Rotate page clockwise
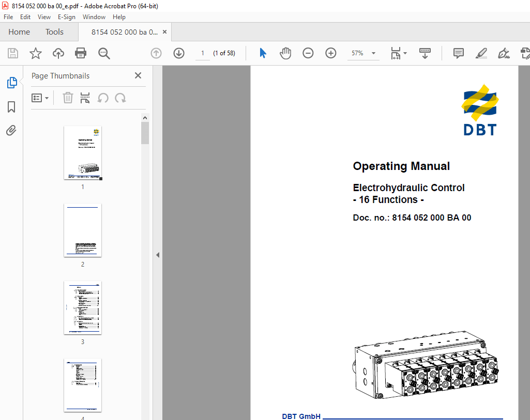 120,98
